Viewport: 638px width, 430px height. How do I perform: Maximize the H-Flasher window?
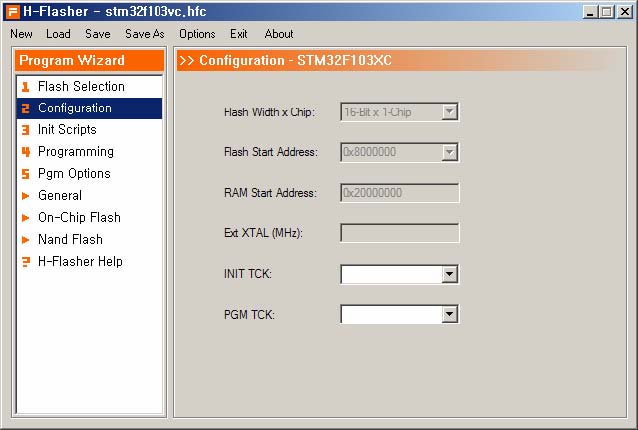tap(606, 12)
